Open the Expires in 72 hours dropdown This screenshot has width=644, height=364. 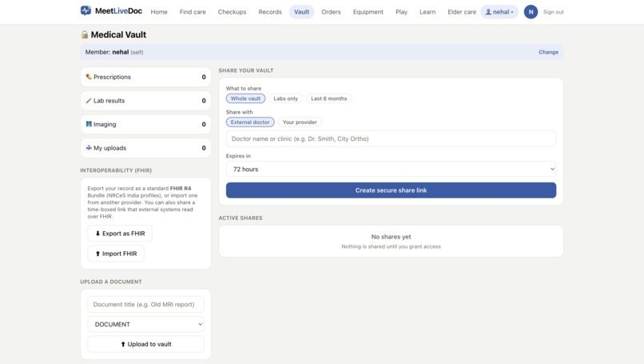tap(391, 169)
